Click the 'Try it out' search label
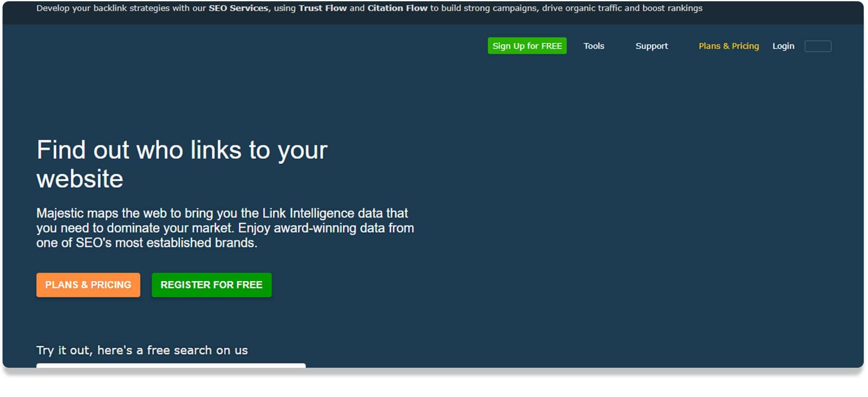The height and width of the screenshot is (397, 868). tap(142, 350)
